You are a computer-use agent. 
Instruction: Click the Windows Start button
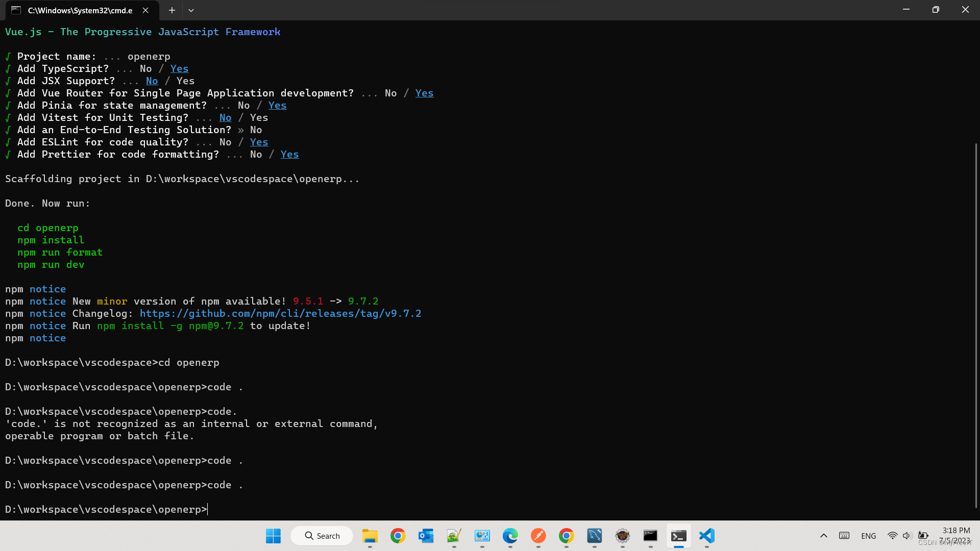(273, 536)
